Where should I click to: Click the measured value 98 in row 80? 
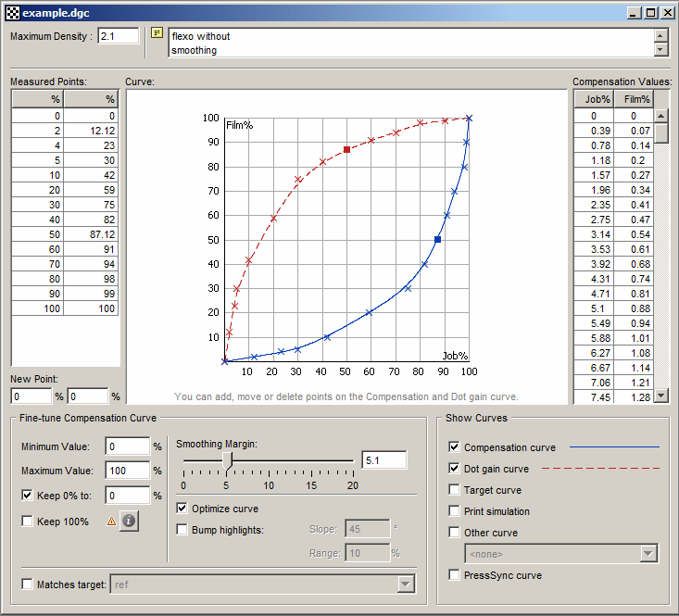pos(91,279)
